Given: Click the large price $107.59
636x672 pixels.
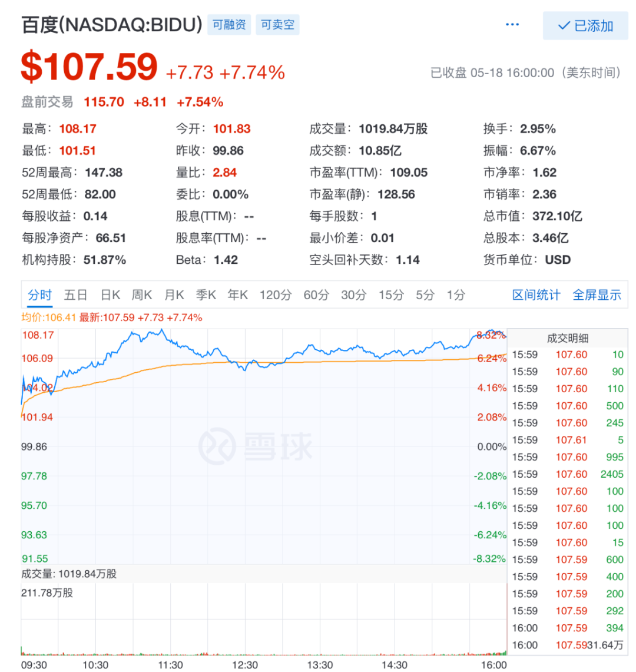Looking at the screenshot, I should [x=89, y=67].
